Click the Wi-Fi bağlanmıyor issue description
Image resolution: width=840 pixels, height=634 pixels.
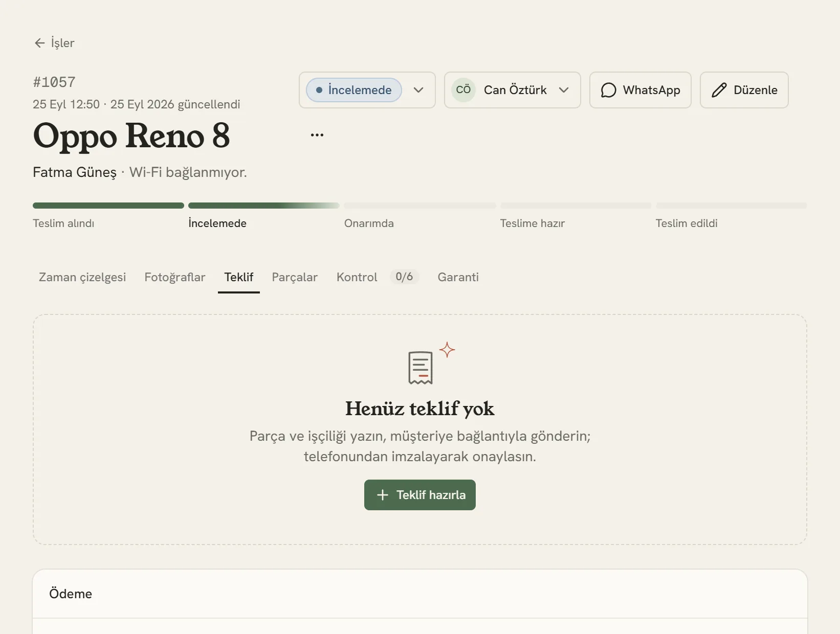tap(188, 172)
